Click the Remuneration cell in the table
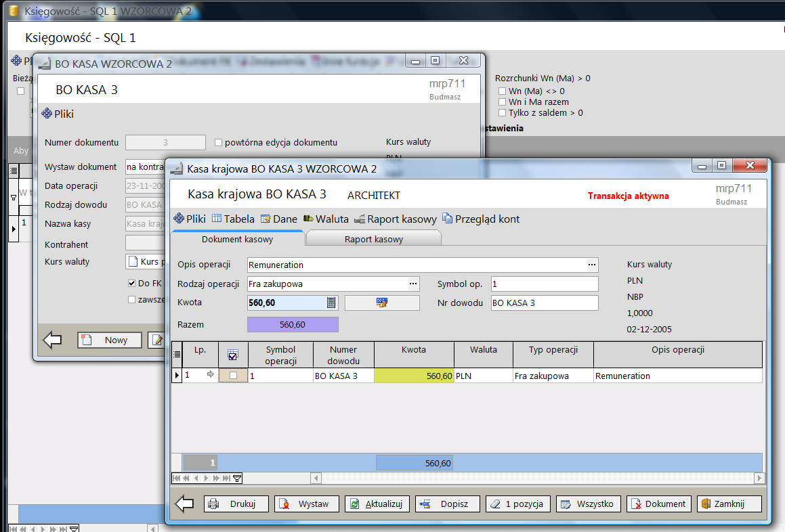Screen dimensions: 785x532 point(678,376)
